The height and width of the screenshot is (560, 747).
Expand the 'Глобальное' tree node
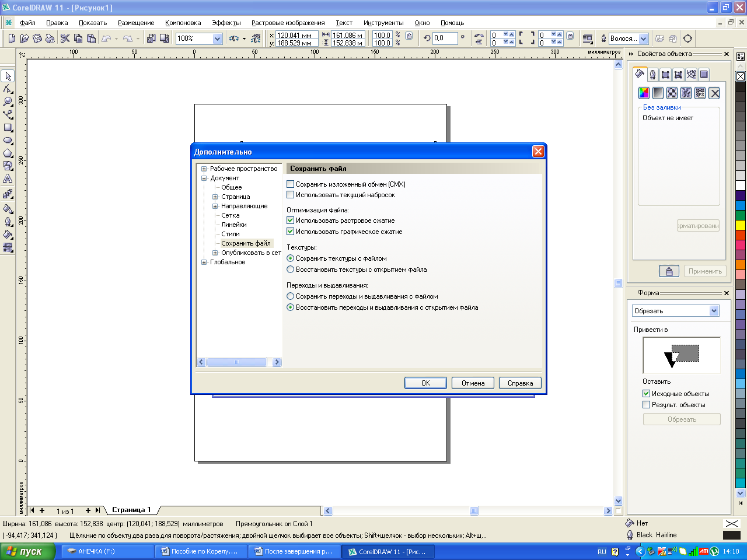pos(204,262)
